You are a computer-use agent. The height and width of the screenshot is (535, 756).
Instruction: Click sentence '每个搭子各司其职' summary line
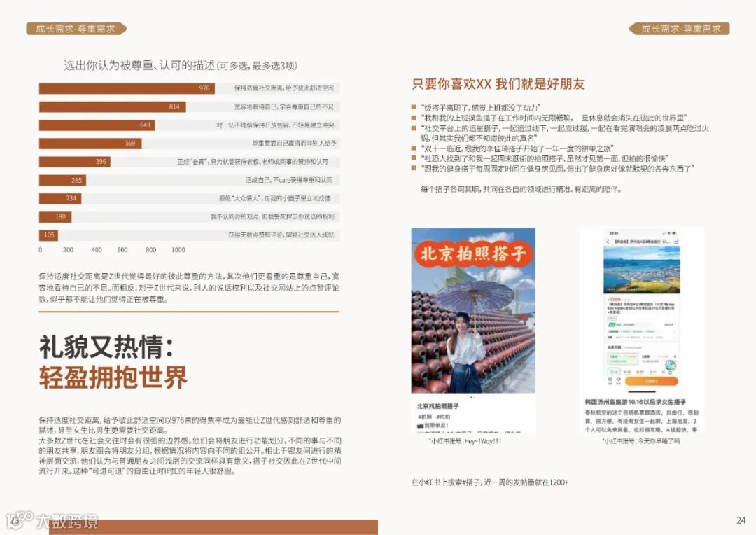[x=521, y=189]
